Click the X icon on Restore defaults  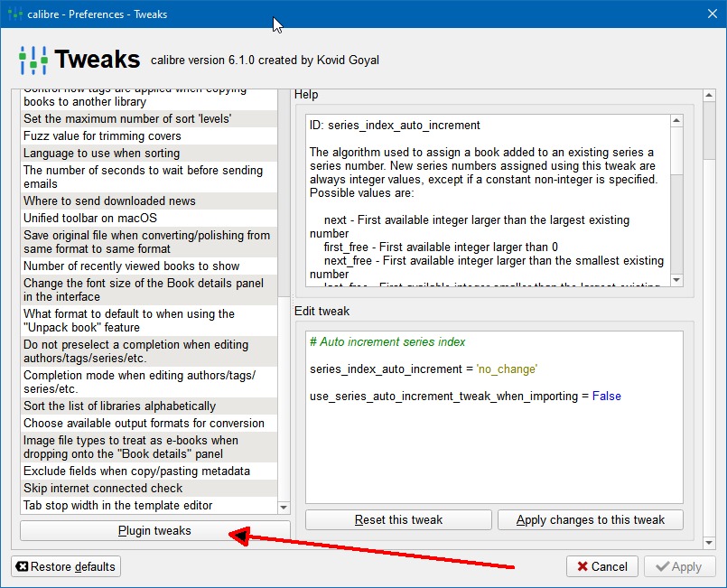coord(22,566)
